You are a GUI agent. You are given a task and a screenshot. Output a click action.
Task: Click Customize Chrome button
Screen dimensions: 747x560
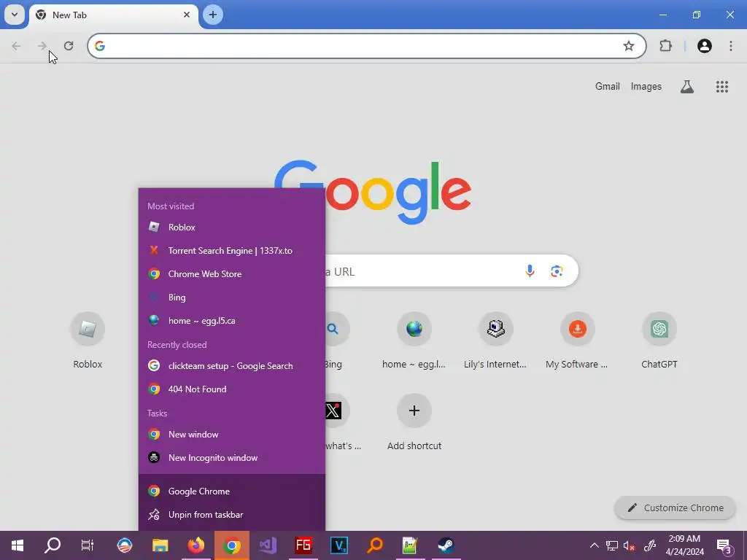pos(675,507)
